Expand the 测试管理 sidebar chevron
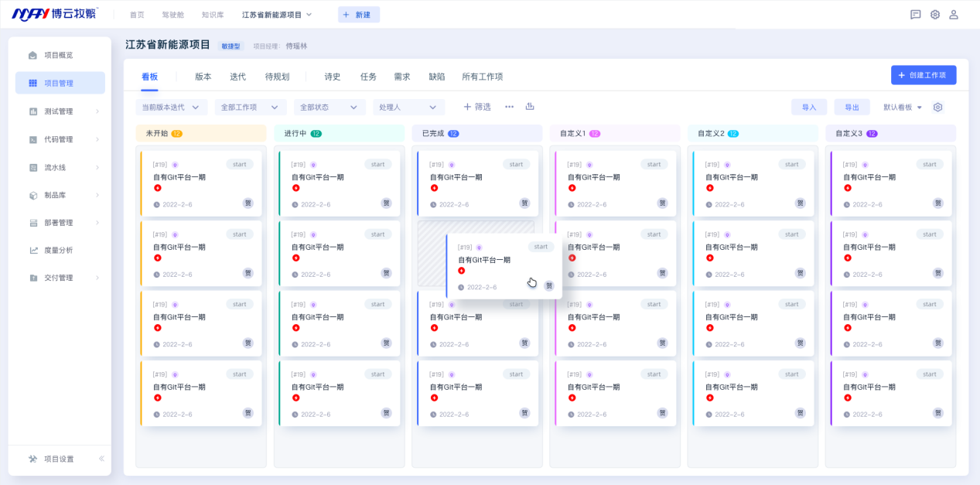 point(97,111)
